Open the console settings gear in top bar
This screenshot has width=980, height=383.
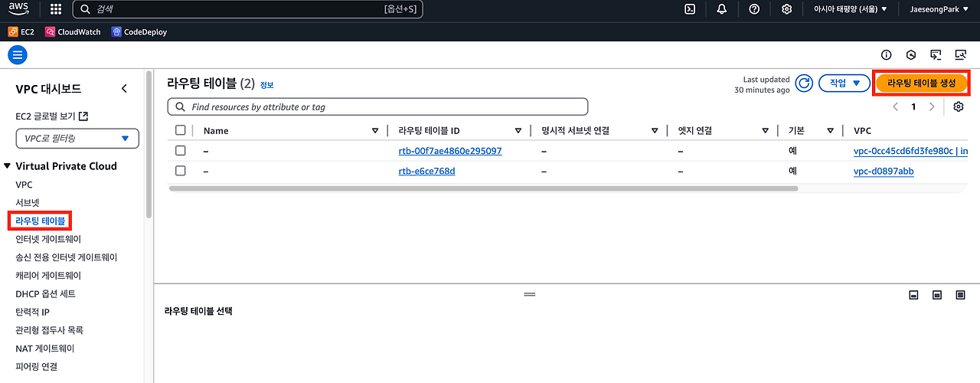[786, 9]
